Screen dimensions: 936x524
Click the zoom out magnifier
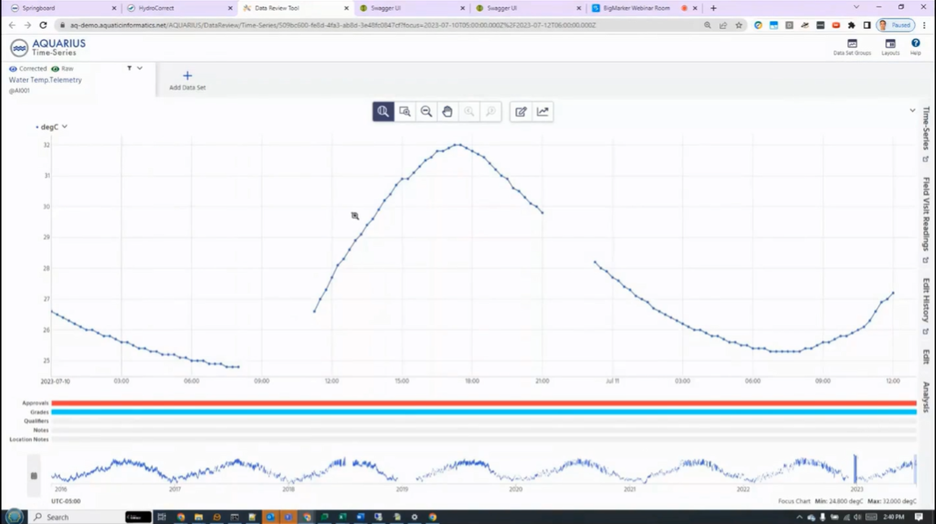click(426, 112)
